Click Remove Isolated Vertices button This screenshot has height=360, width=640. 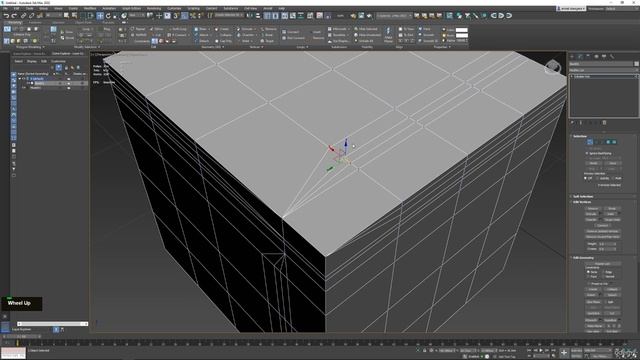pos(602,231)
